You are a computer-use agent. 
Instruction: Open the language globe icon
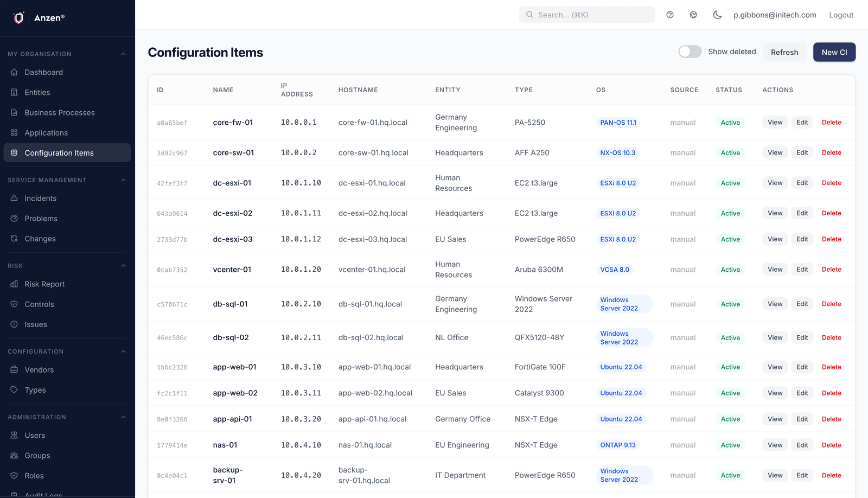693,15
